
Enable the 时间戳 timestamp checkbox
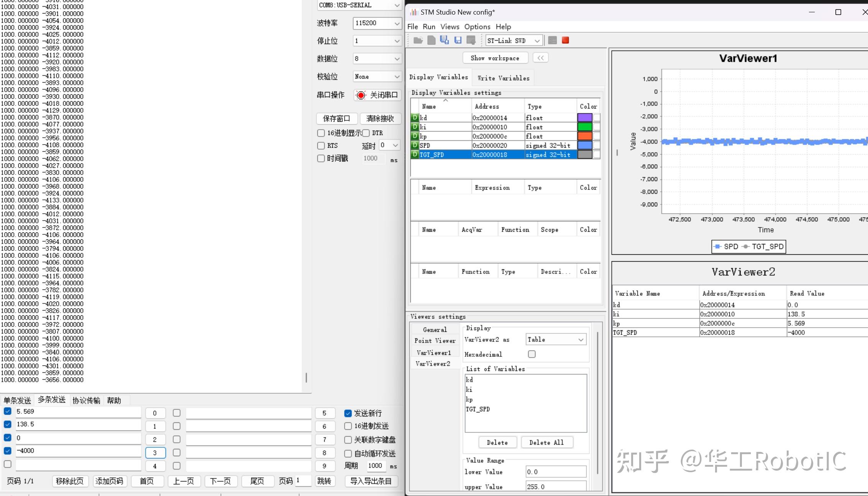coord(321,158)
